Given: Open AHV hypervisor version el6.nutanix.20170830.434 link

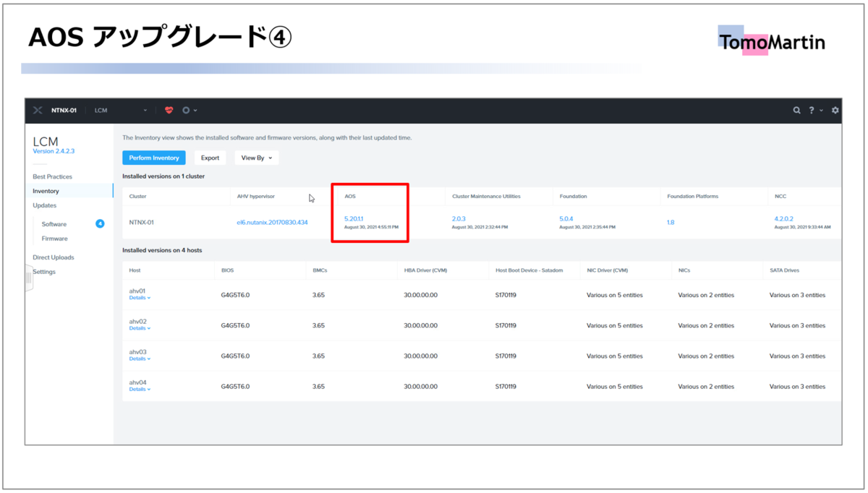Looking at the screenshot, I should pos(272,223).
